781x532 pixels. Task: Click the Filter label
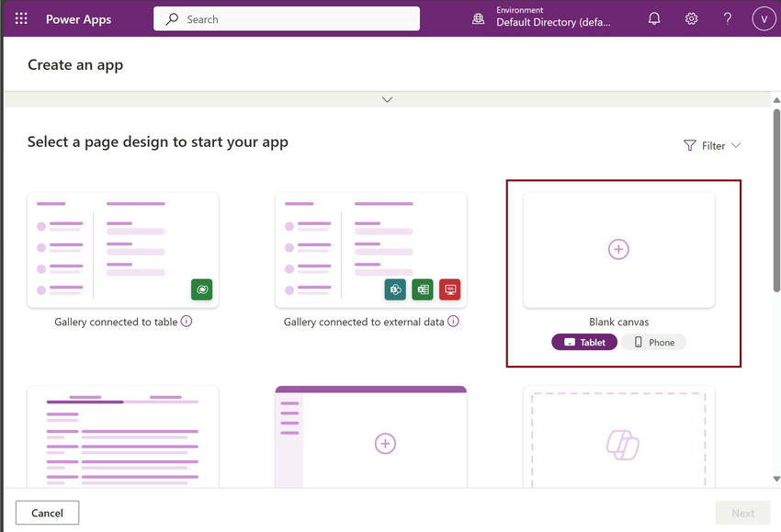[x=713, y=146]
